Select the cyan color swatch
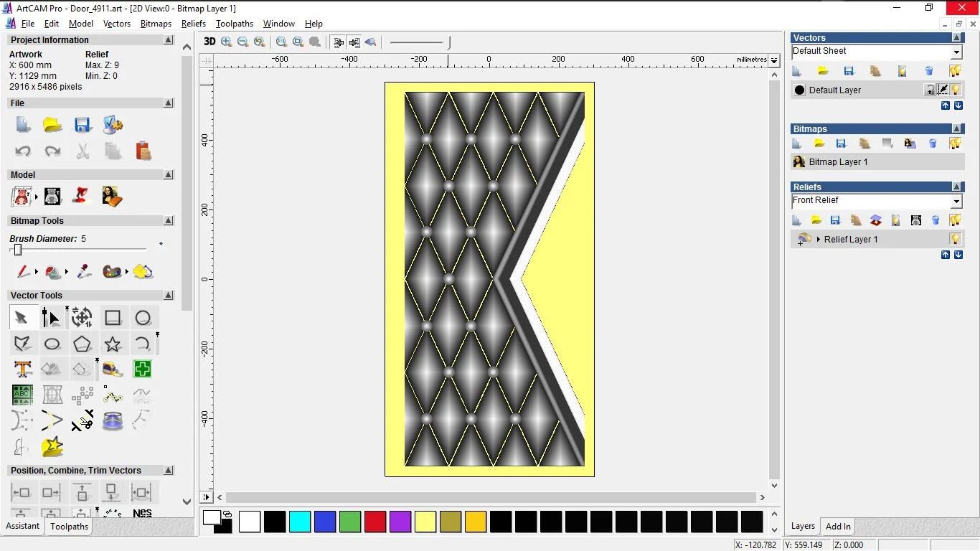This screenshot has width=980, height=551. pyautogui.click(x=299, y=522)
